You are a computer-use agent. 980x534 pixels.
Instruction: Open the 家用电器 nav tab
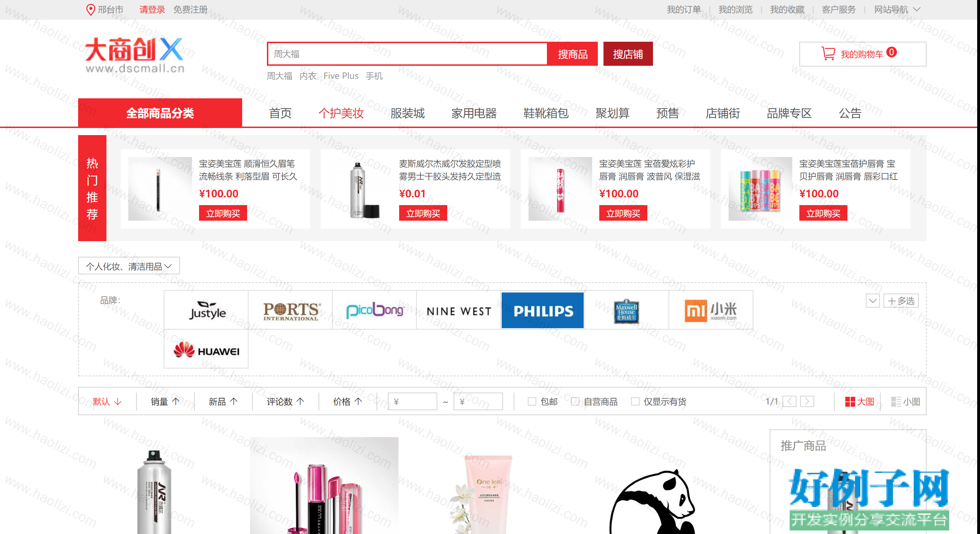(474, 113)
